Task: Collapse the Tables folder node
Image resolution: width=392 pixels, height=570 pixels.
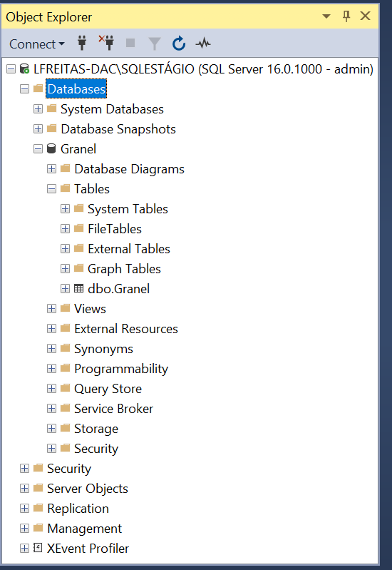Action: point(51,188)
